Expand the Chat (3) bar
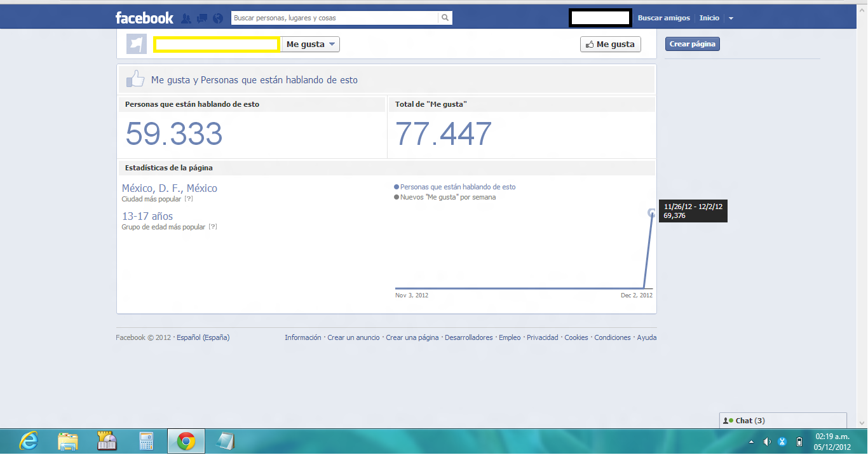Screen dimensions: 868x455 point(783,421)
